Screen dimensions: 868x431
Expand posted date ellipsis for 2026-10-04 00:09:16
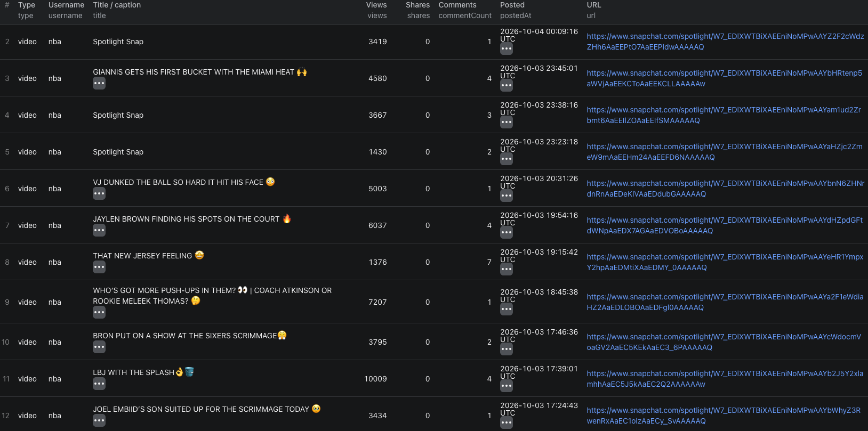click(507, 48)
